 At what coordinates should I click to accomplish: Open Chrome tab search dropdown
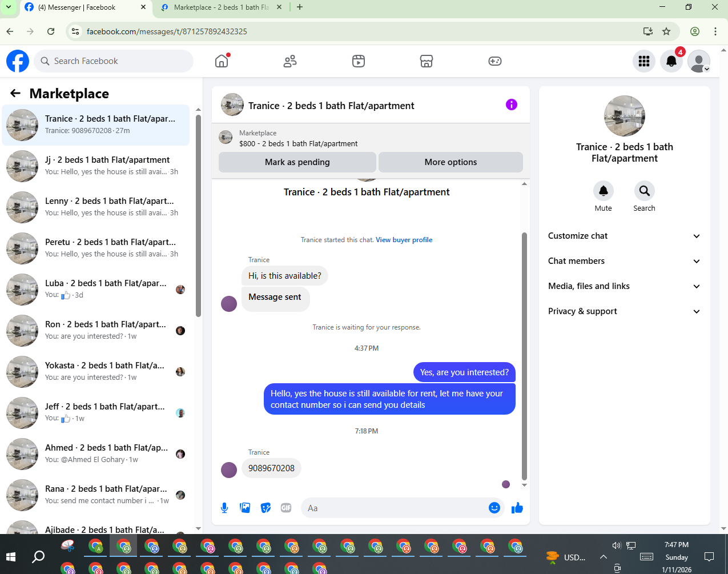tap(9, 7)
